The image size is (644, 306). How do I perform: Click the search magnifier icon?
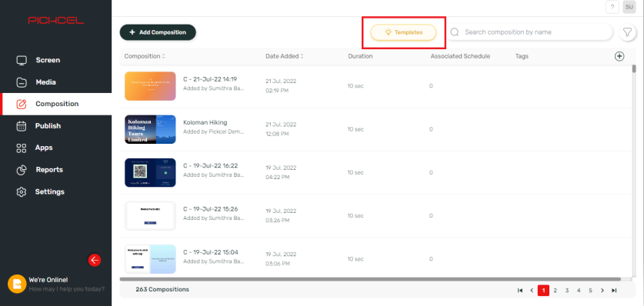tap(455, 32)
